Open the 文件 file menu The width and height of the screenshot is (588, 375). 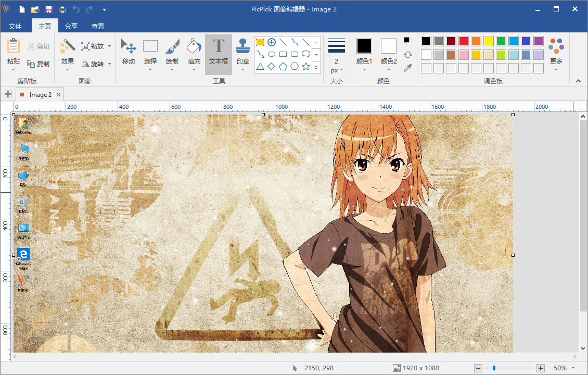point(15,26)
